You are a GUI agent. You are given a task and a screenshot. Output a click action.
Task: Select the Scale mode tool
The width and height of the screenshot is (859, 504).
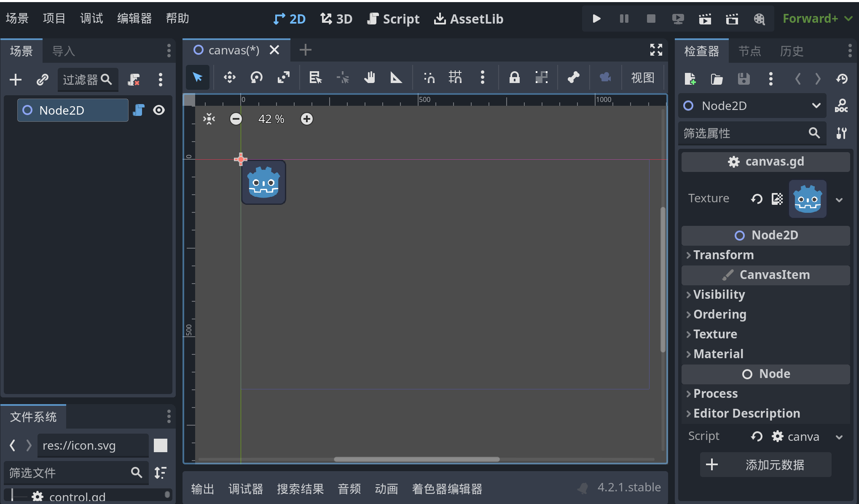[x=283, y=78]
